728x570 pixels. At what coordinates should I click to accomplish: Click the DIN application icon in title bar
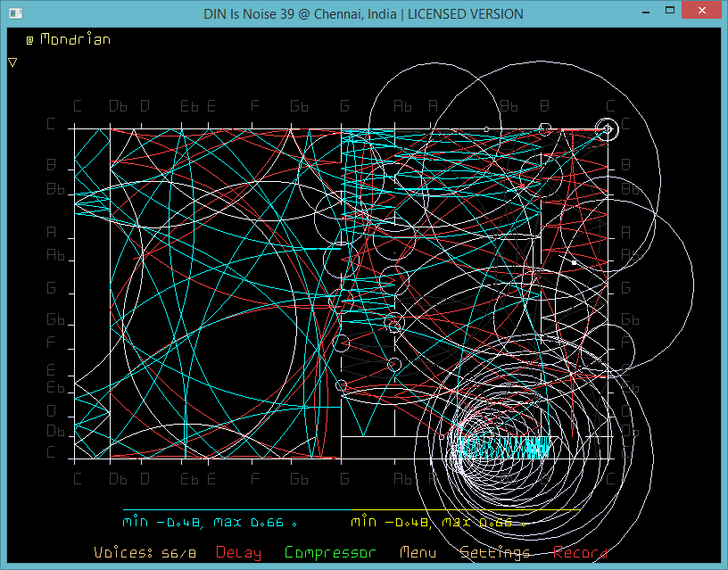tap(14, 13)
